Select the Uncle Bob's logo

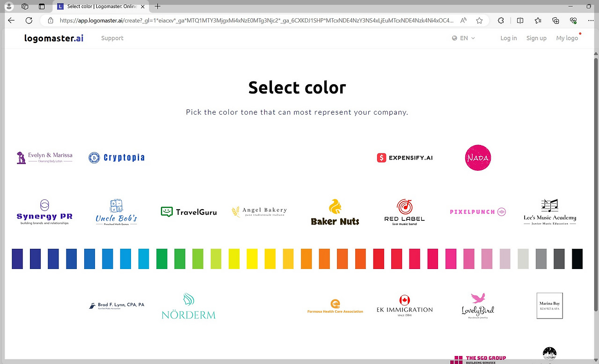[x=117, y=212]
